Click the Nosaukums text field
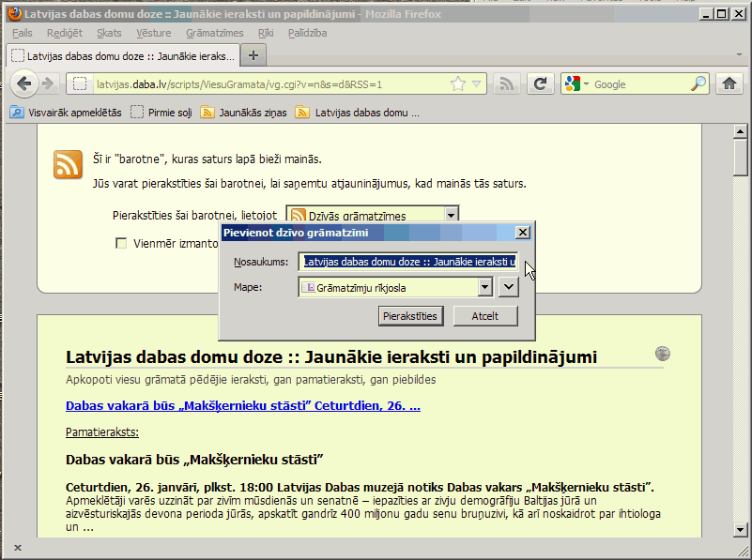The width and height of the screenshot is (752, 560). click(408, 262)
